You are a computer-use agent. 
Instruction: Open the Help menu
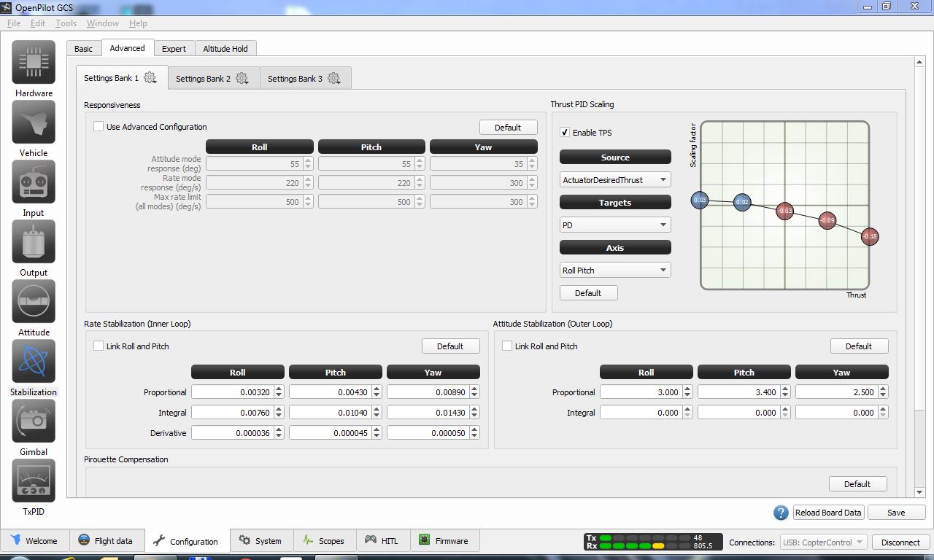tap(138, 23)
